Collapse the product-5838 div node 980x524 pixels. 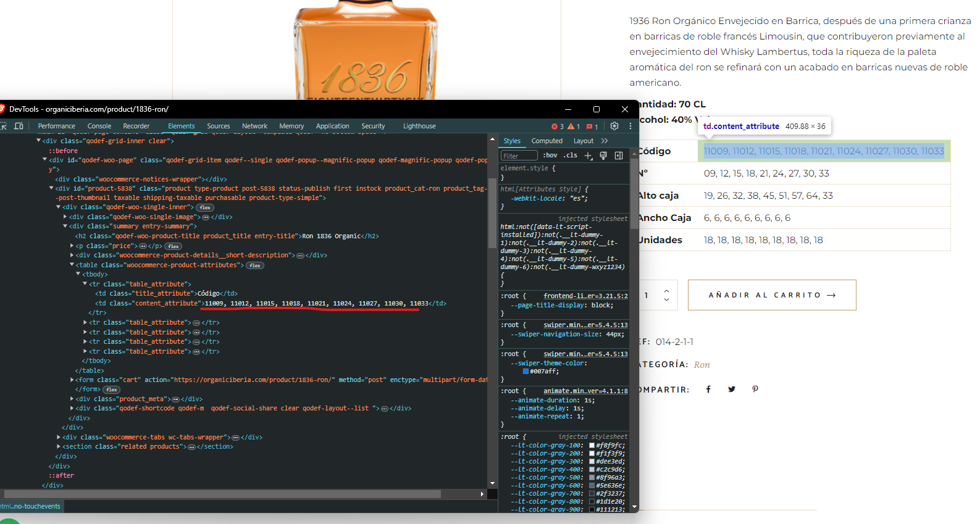(51, 188)
